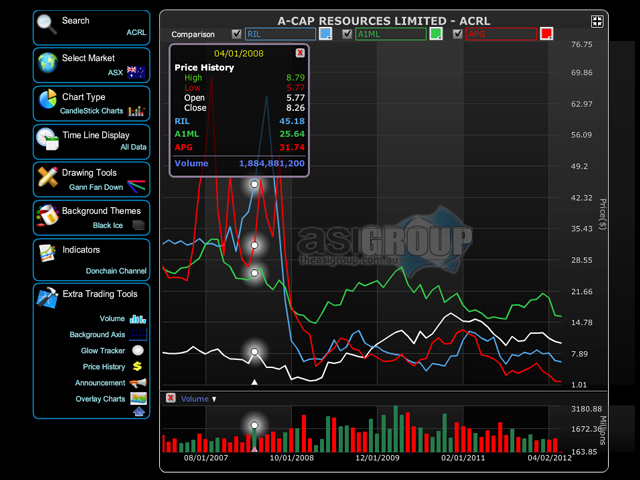This screenshot has width=640, height=480.
Task: Close the Volume sub-chart panel
Action: [x=171, y=398]
